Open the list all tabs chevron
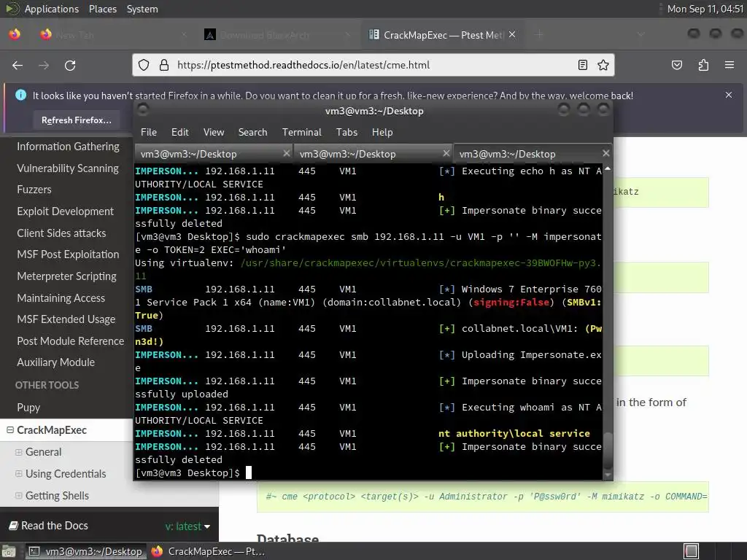Screen dimensions: 747x560 640,35
